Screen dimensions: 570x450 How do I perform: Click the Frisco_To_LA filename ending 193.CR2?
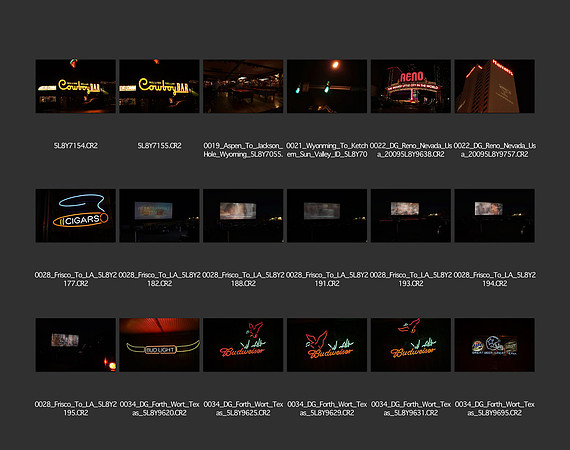(x=411, y=279)
